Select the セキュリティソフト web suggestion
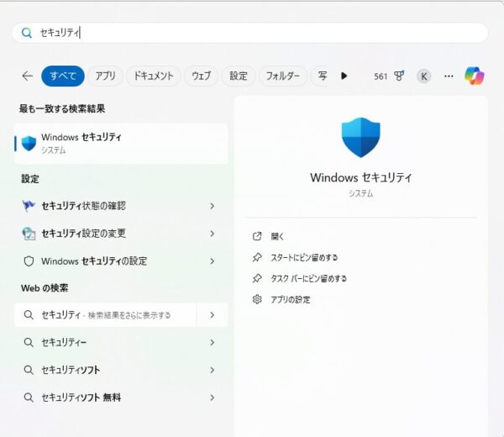 coord(121,370)
